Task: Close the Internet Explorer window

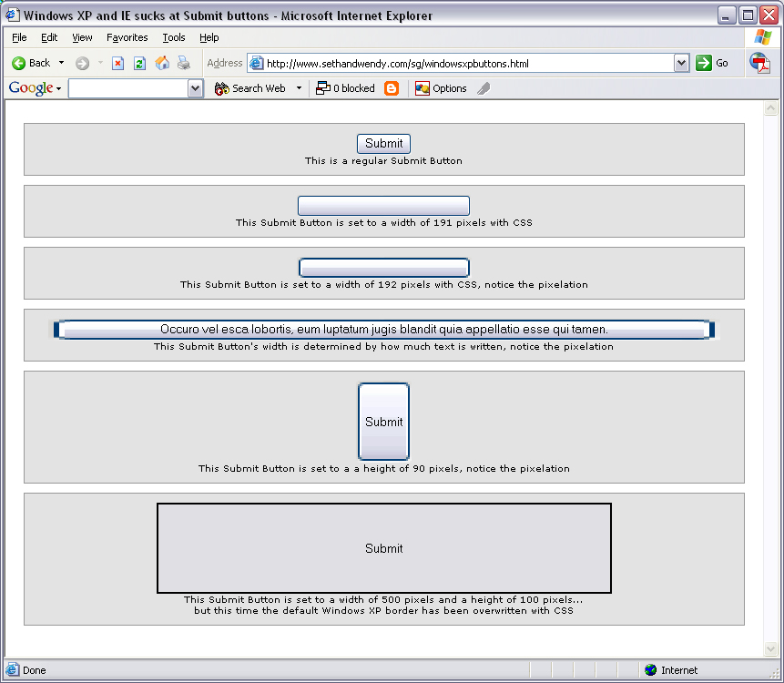Action: (x=769, y=15)
